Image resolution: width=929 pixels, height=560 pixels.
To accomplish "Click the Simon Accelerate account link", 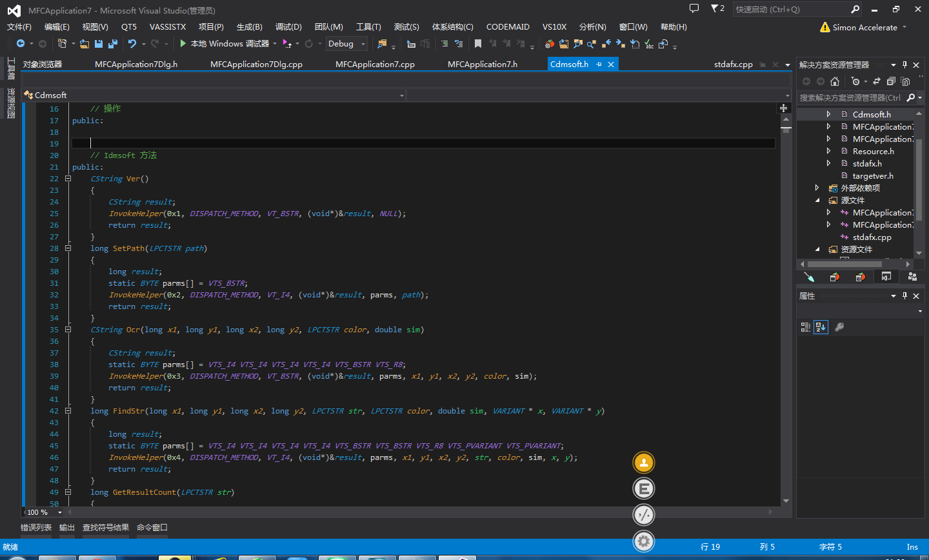I will [x=865, y=27].
